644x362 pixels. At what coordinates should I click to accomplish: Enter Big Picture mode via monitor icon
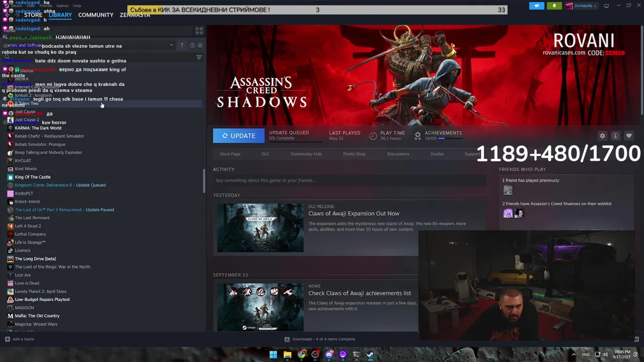click(606, 6)
